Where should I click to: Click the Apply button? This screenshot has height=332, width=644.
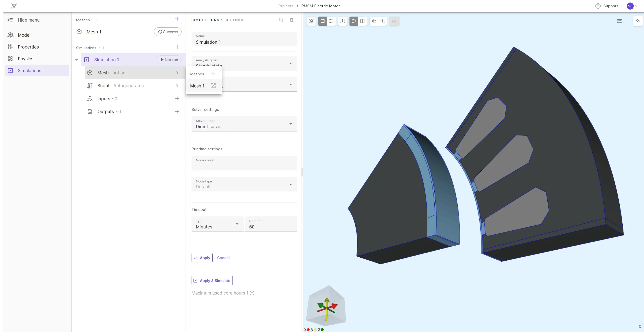point(202,258)
